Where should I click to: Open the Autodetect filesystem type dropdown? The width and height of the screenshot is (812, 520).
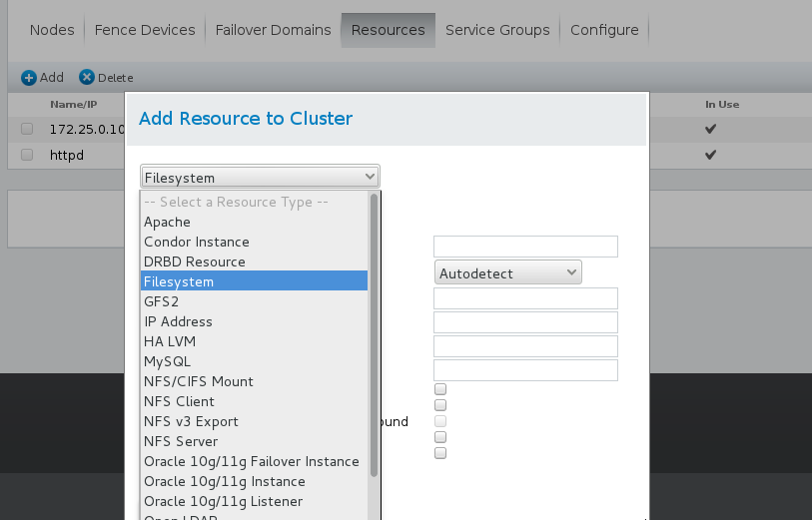tap(508, 272)
